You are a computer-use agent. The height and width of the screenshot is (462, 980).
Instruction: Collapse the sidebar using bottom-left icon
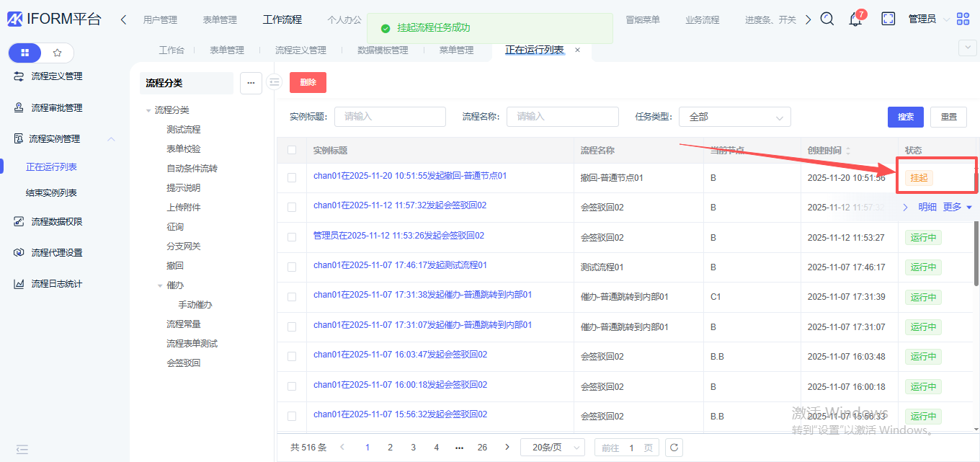coord(22,449)
